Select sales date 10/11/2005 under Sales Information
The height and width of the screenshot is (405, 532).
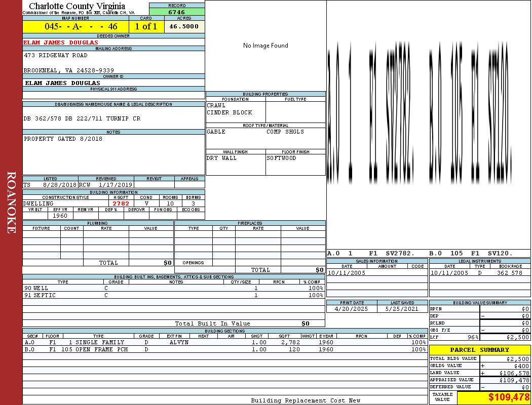click(x=347, y=273)
